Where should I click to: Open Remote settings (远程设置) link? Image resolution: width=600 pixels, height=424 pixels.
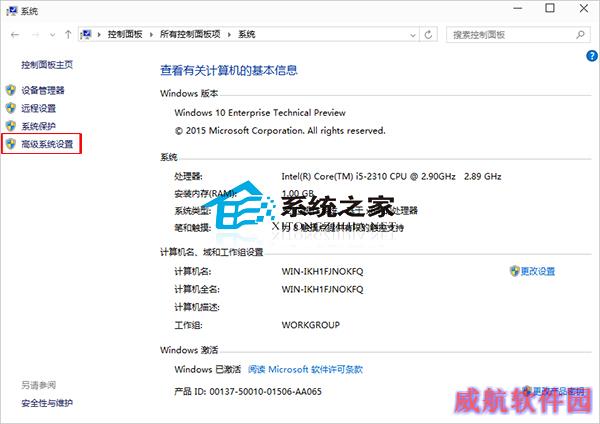pos(39,108)
